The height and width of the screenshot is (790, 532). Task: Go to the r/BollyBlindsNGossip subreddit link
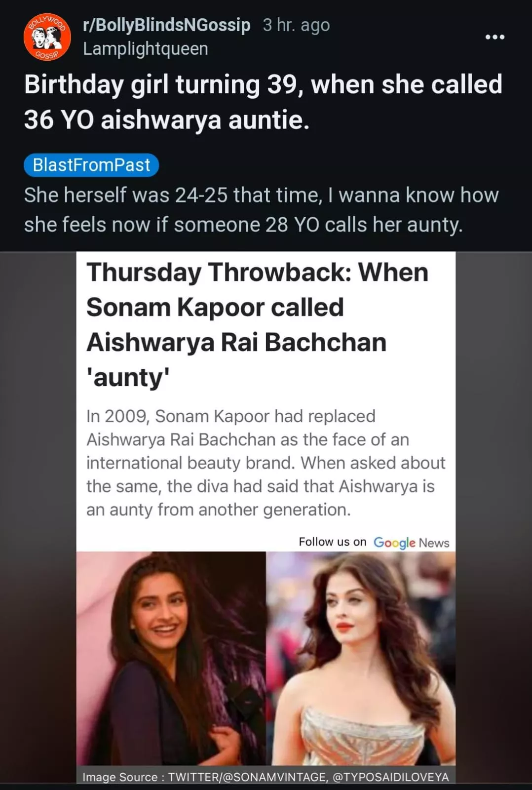click(x=167, y=25)
